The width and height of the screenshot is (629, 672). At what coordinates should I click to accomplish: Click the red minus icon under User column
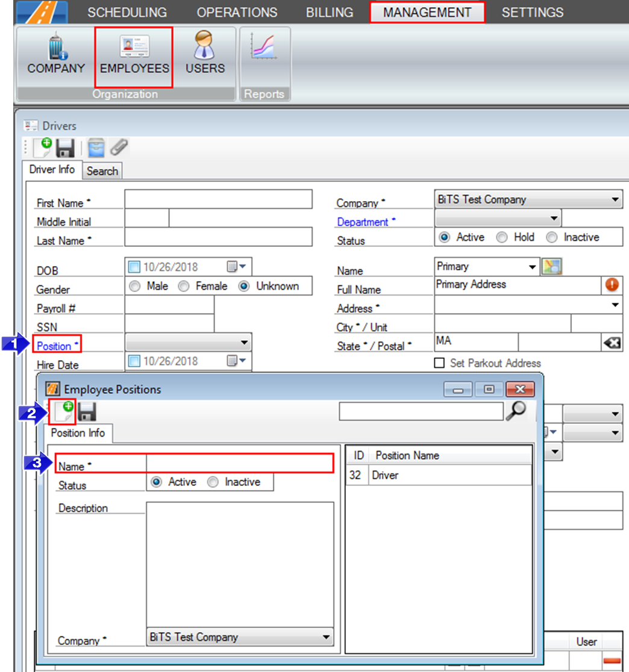tap(612, 660)
